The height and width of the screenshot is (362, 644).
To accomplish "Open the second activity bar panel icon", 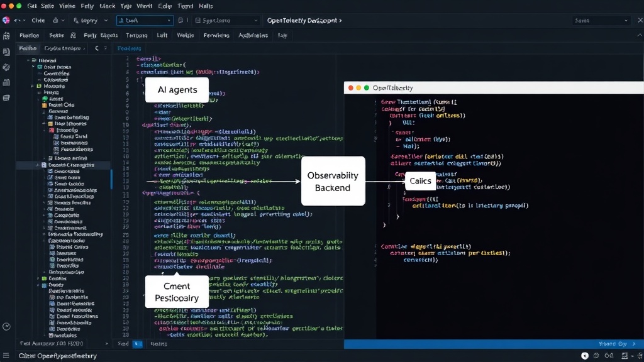I will pyautogui.click(x=6, y=52).
